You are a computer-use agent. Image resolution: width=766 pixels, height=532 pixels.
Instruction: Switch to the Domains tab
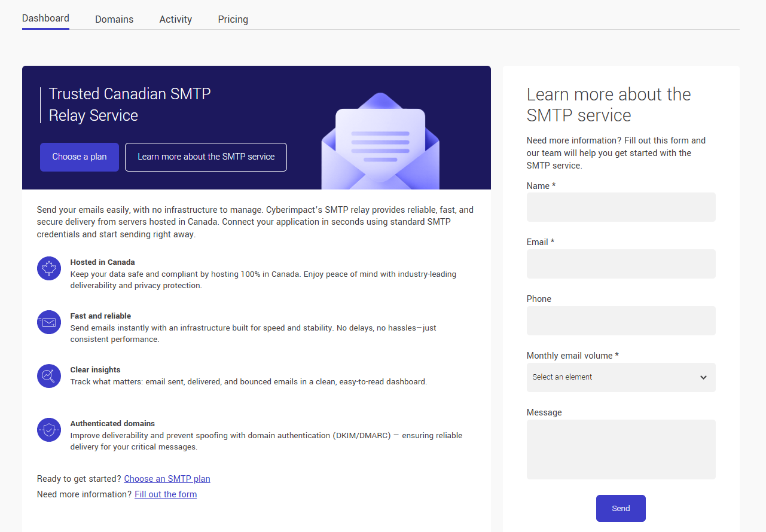[114, 19]
